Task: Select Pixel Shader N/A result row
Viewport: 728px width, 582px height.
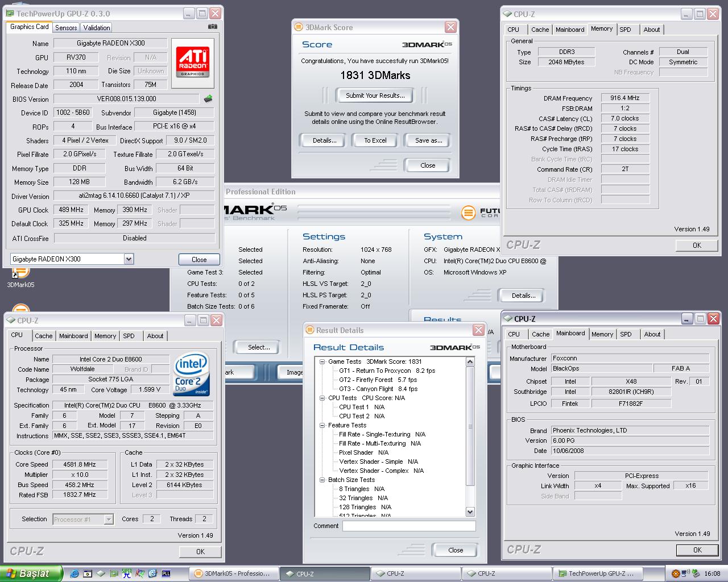Action: (363, 452)
